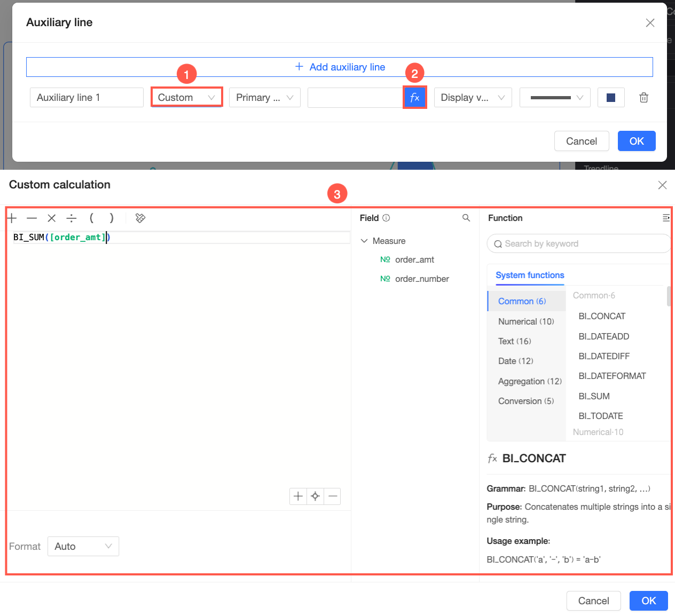Click the function Search by keyword box
The image size is (675, 616).
pos(579,243)
